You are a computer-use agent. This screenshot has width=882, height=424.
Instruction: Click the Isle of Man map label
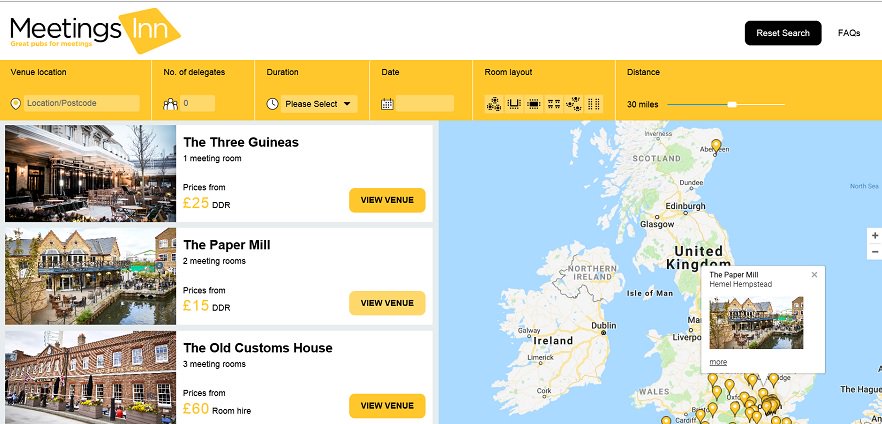pos(650,293)
